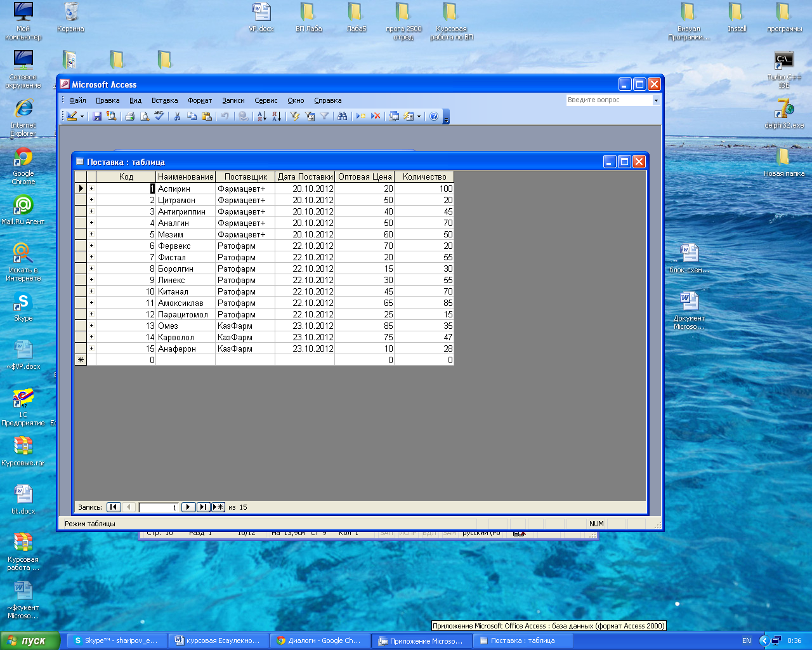Go to the first record navigation button

114,507
